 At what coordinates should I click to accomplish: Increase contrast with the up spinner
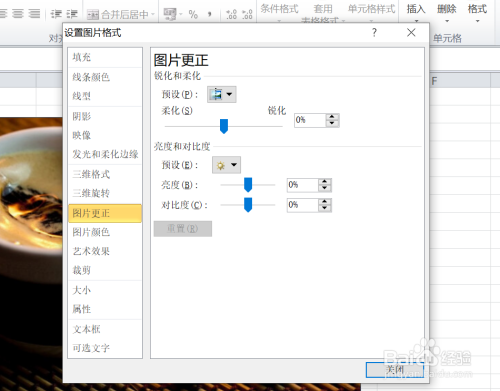point(325,202)
